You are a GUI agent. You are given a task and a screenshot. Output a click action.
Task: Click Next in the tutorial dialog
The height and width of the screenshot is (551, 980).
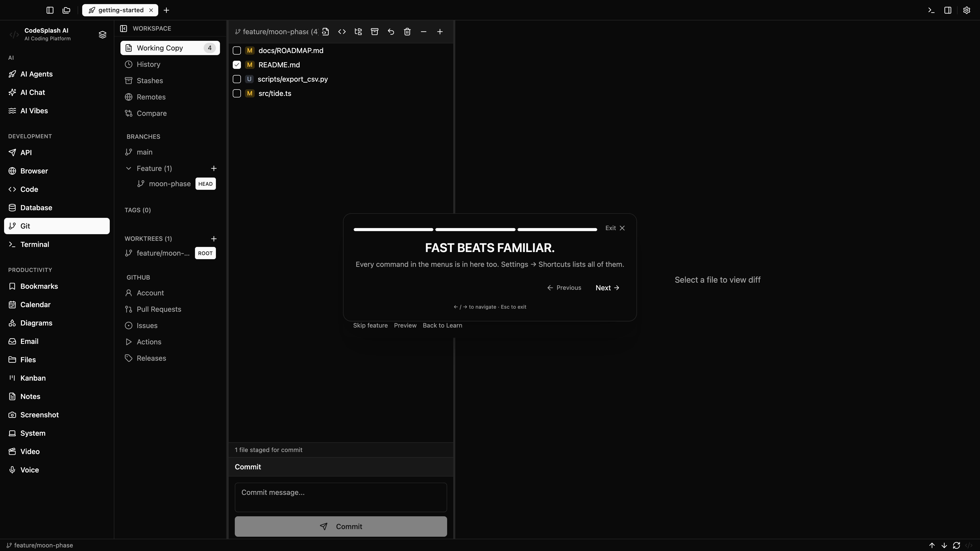pos(607,288)
